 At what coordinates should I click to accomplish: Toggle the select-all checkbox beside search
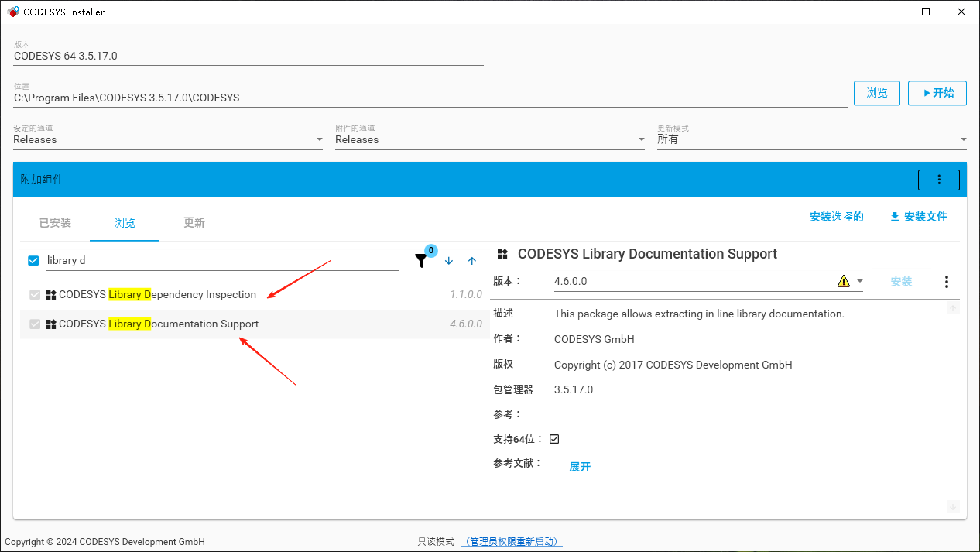pyautogui.click(x=33, y=260)
